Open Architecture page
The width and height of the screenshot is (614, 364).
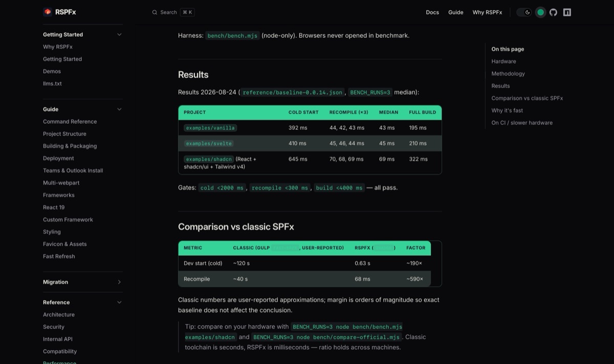click(x=59, y=315)
